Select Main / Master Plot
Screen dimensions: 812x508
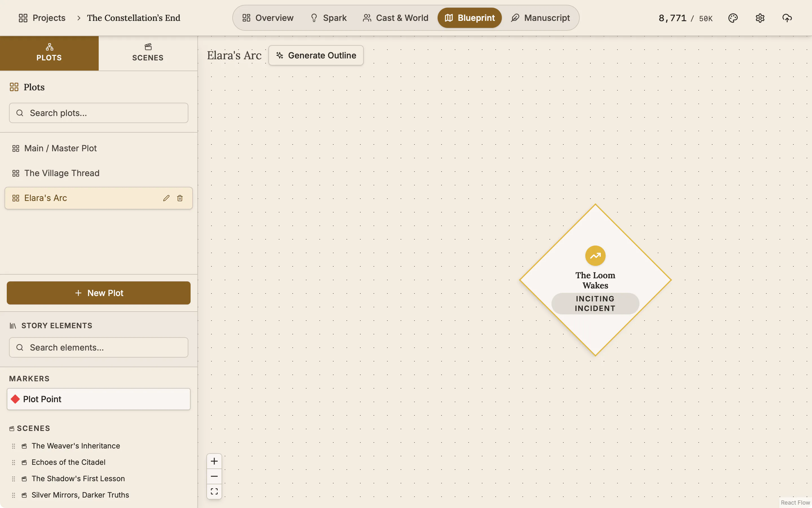pyautogui.click(x=99, y=148)
